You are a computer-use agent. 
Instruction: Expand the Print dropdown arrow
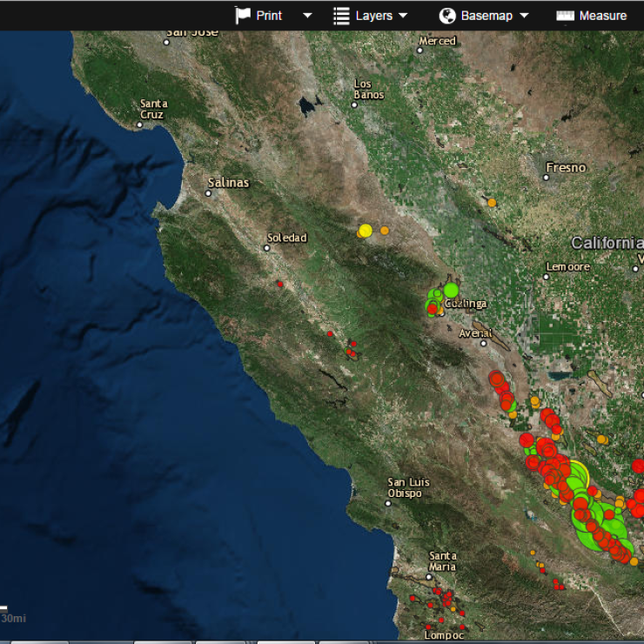click(307, 16)
